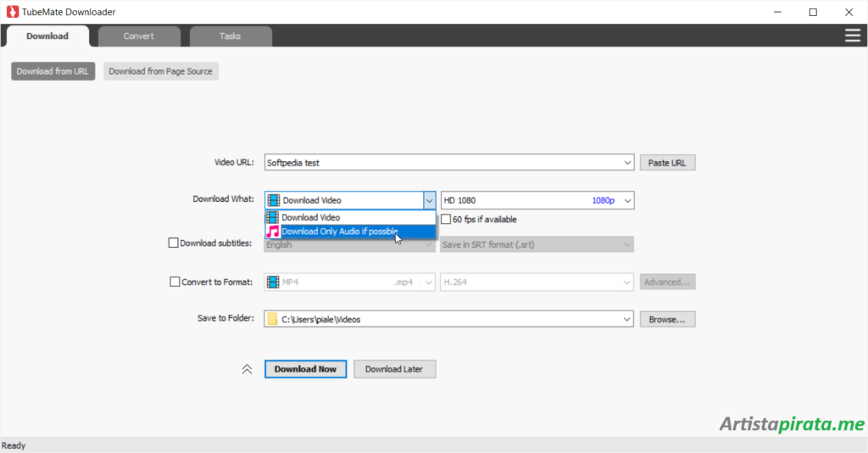The image size is (868, 453).
Task: Click the blue 1080p quality tag
Action: point(604,200)
